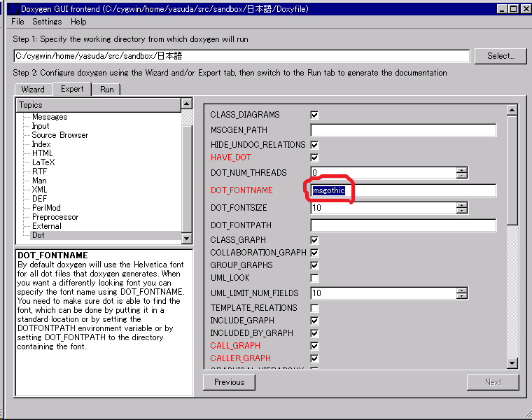Click the Previous button
This screenshot has height=420, width=532.
[x=229, y=382]
